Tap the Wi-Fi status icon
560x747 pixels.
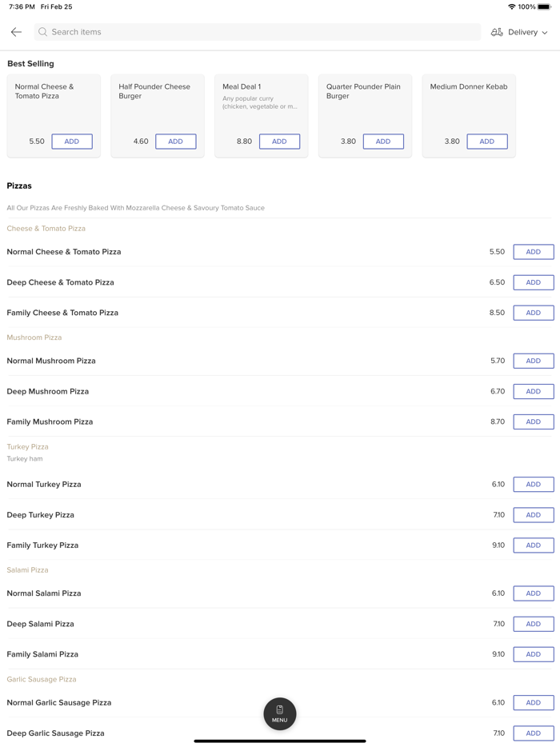pos(511,6)
